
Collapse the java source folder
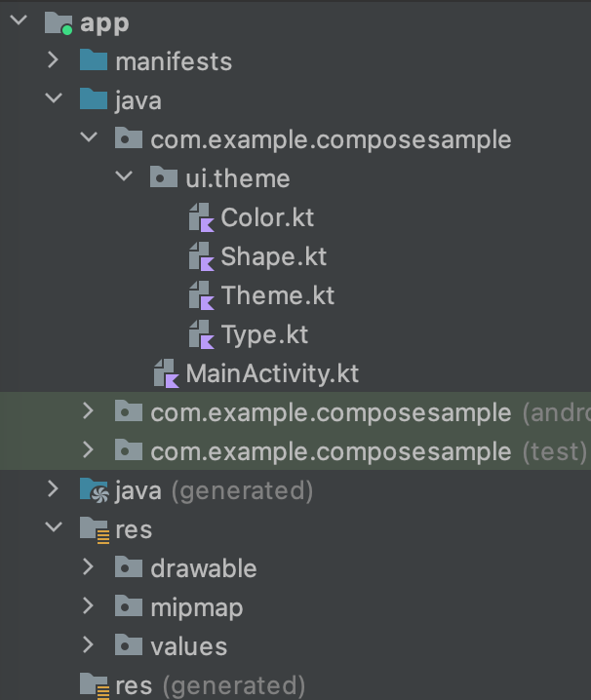pyautogui.click(x=54, y=97)
